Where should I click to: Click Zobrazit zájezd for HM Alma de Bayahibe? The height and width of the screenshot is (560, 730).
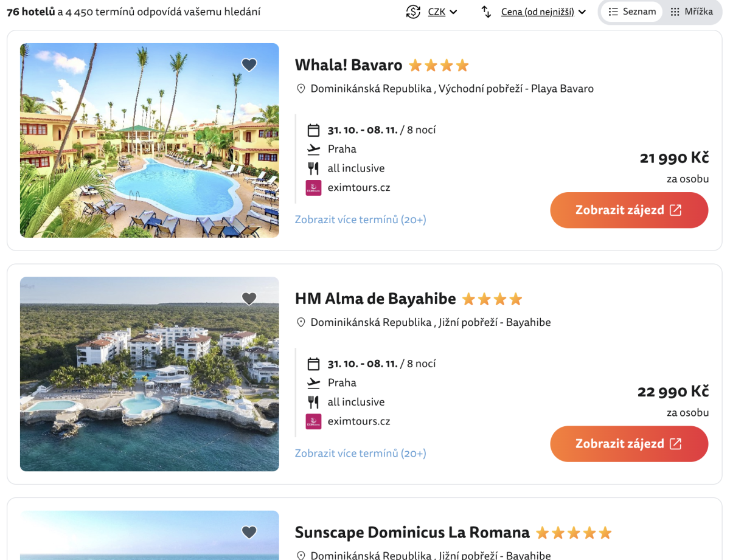(x=629, y=444)
